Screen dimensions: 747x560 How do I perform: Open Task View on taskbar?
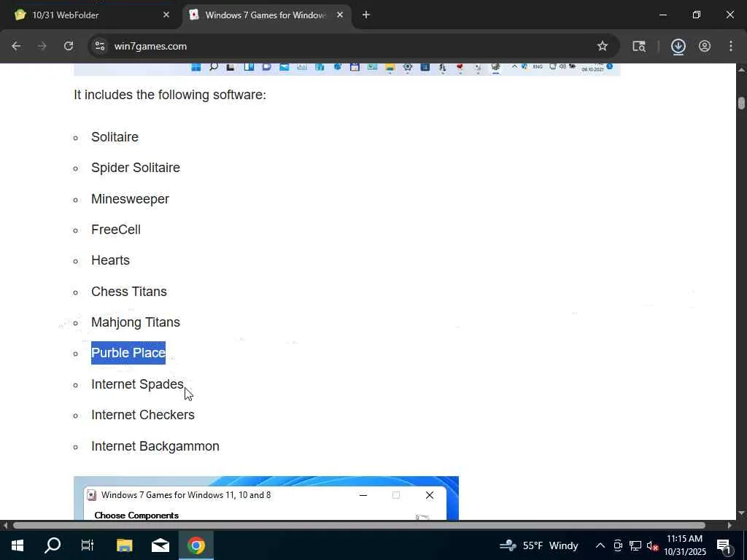pos(88,545)
